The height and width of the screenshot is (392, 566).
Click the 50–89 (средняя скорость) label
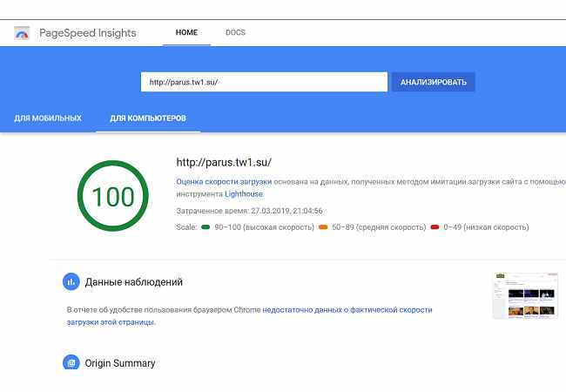[379, 227]
